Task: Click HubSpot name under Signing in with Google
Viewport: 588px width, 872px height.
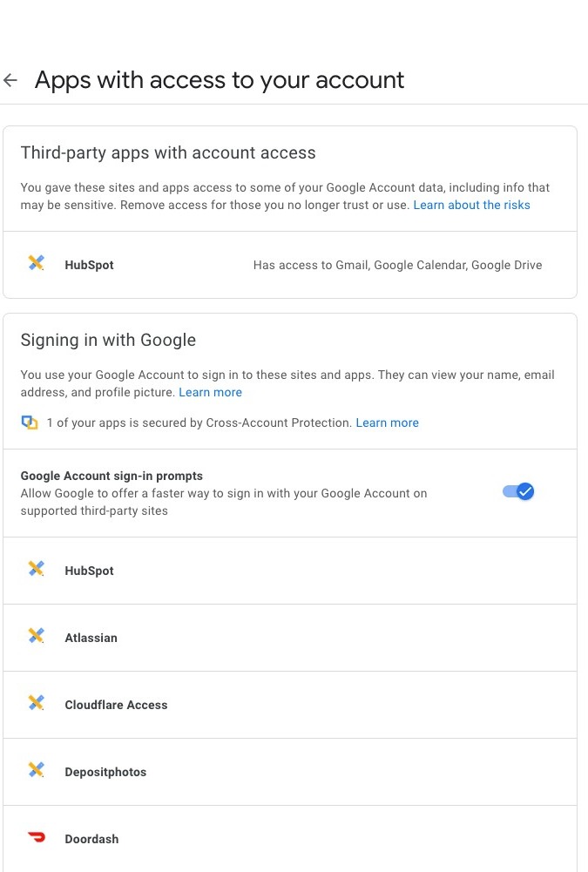Action: pyautogui.click(x=89, y=571)
